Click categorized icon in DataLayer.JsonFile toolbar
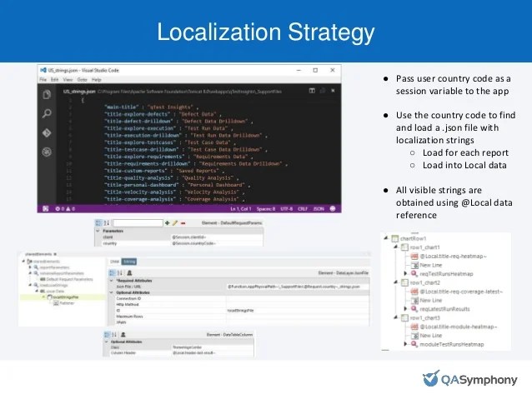 pos(113,273)
